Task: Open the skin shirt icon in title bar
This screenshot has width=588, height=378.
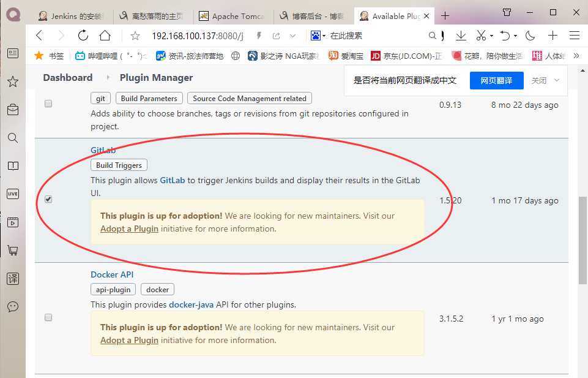Action: 507,12
